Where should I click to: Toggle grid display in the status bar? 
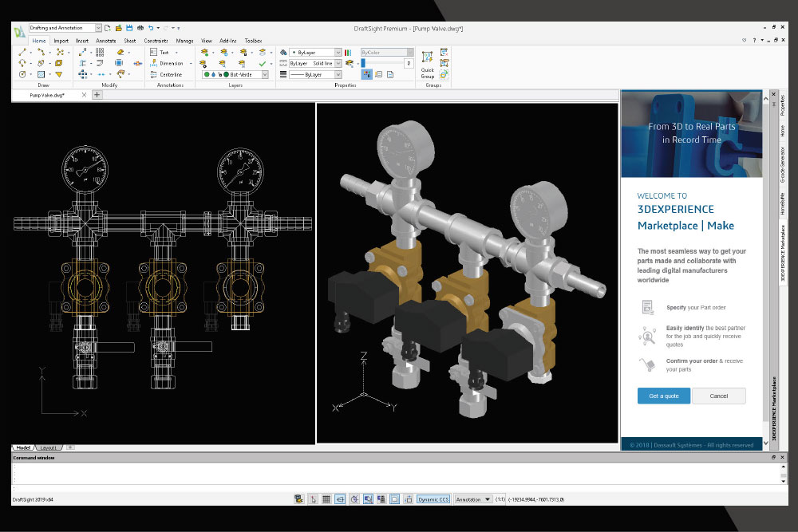pos(326,499)
